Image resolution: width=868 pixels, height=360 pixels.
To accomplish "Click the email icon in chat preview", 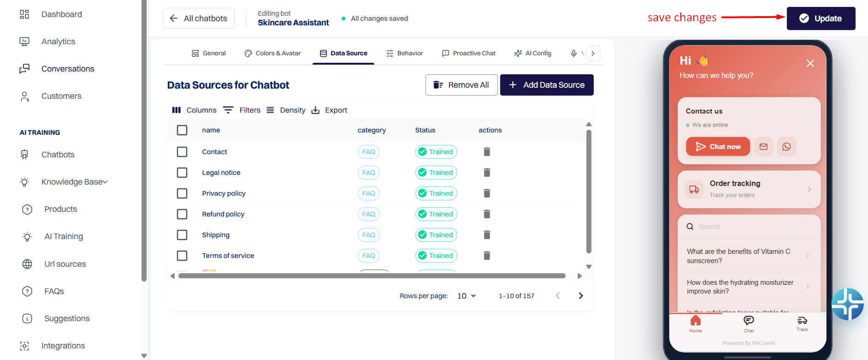I will pyautogui.click(x=763, y=147).
